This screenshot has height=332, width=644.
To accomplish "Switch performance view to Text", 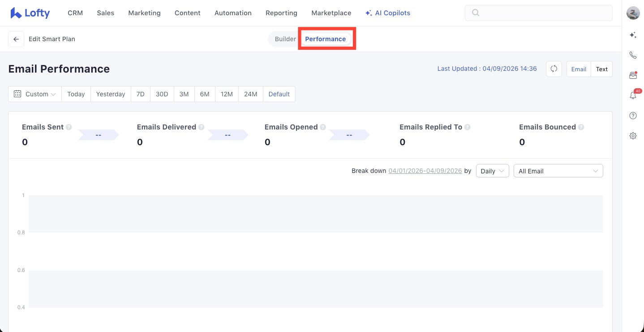I will point(601,69).
